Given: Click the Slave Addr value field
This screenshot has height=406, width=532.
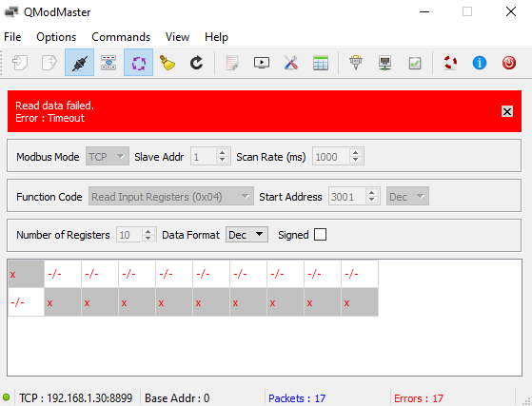Looking at the screenshot, I should coord(204,156).
